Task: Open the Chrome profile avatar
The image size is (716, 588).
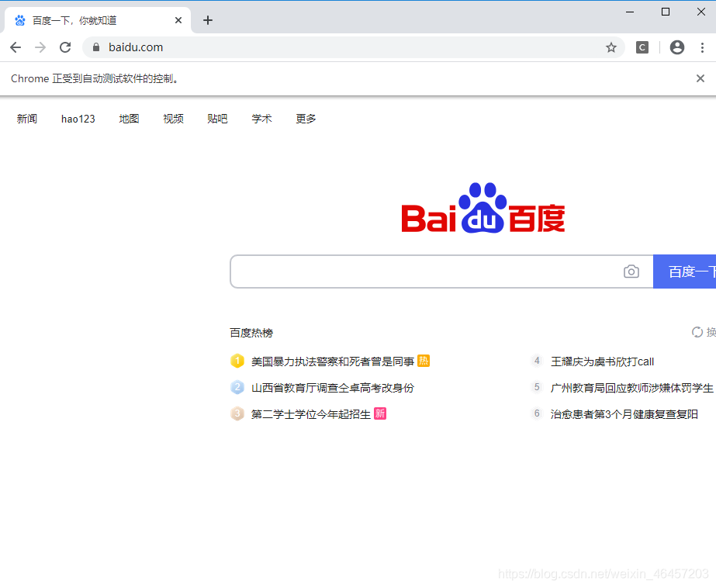Action: [x=676, y=47]
